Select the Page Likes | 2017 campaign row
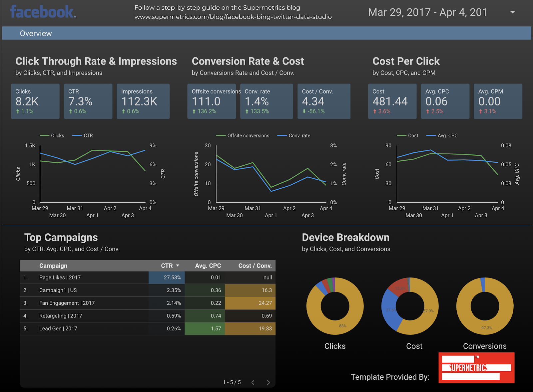The height and width of the screenshot is (392, 533). pos(148,278)
